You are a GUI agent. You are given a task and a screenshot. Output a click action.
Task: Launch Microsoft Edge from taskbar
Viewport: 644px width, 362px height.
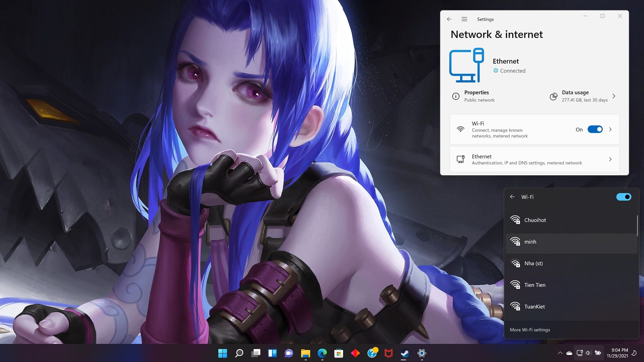322,353
